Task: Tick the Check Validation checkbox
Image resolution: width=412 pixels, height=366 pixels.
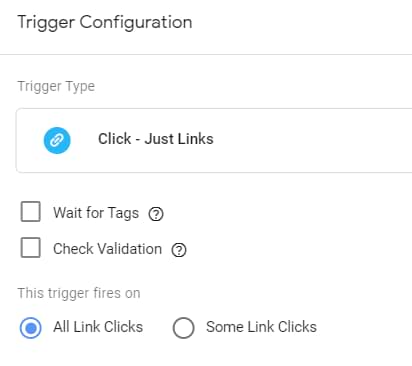Action: pos(31,248)
